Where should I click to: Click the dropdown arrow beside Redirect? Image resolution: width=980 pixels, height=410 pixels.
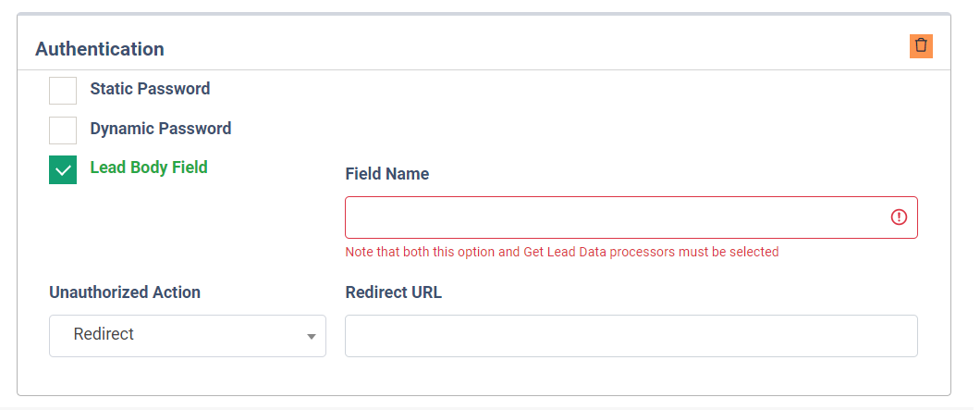coord(312,337)
